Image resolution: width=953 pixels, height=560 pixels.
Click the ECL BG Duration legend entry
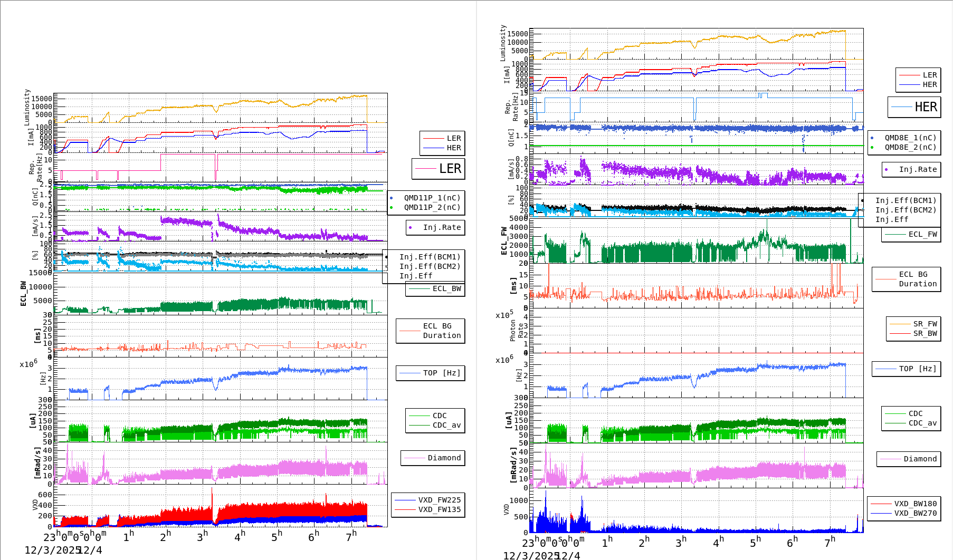(x=431, y=331)
